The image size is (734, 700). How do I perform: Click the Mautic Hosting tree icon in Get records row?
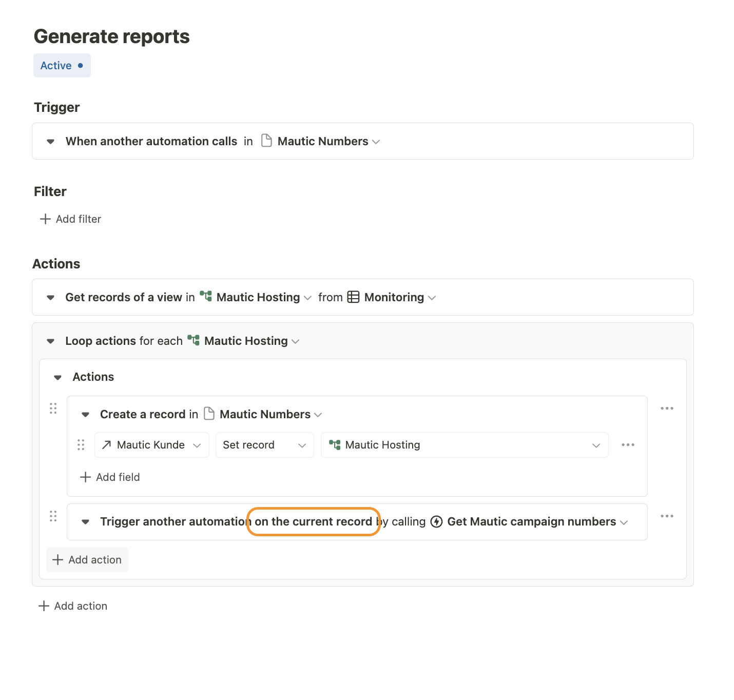click(206, 296)
